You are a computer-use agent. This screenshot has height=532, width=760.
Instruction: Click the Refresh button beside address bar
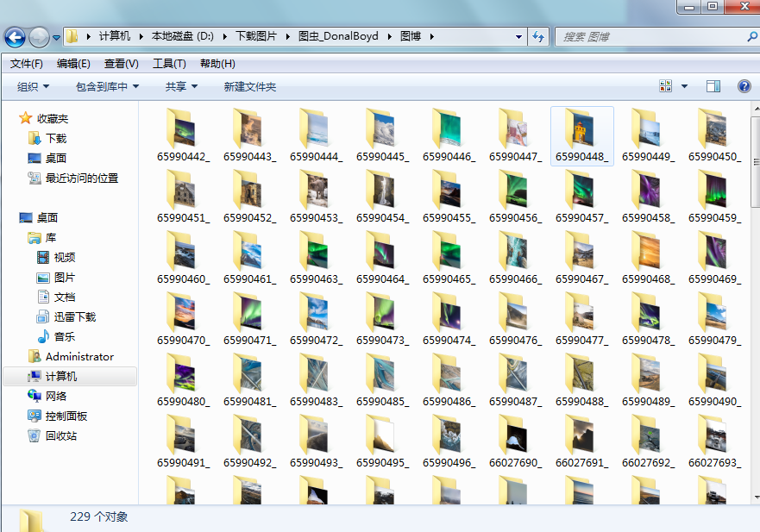539,37
